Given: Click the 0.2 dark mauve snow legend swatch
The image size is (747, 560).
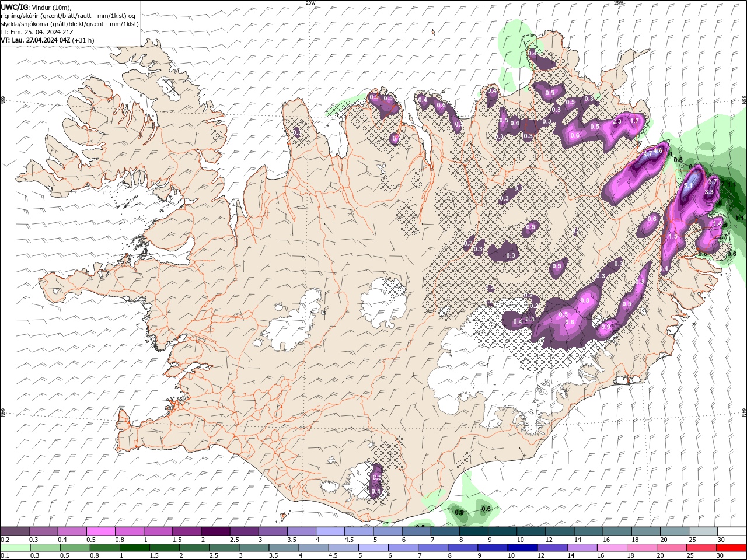Looking at the screenshot, I should pos(15,531).
